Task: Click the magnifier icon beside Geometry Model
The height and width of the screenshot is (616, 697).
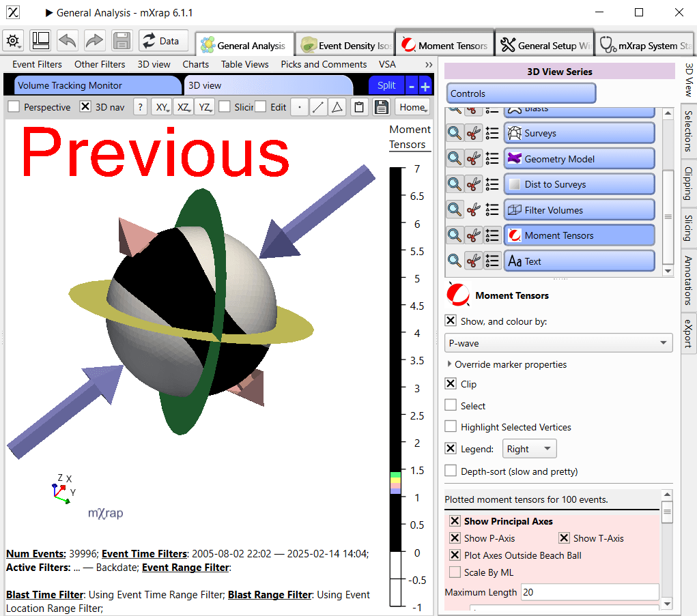Action: [454, 159]
